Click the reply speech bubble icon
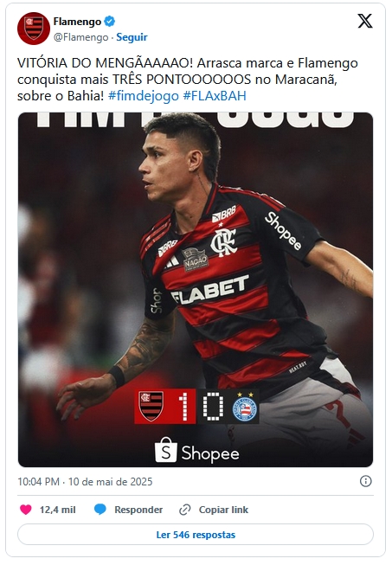 (100, 510)
